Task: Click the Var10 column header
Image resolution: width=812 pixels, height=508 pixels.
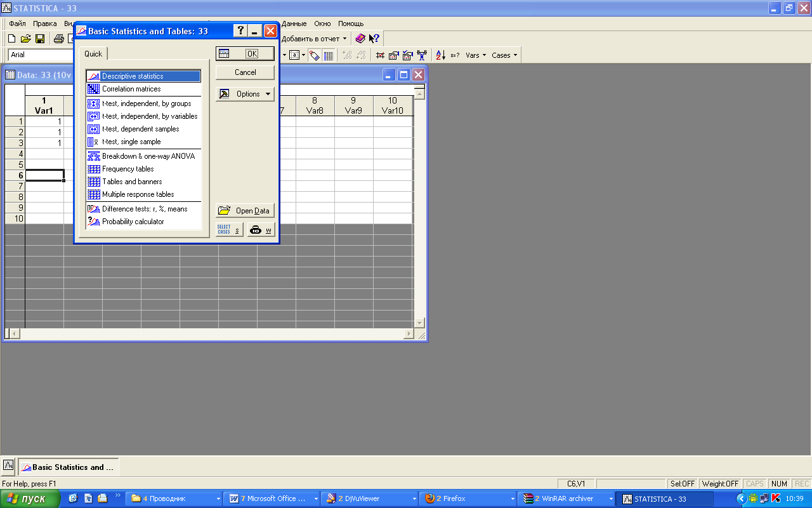Action: pos(393,105)
